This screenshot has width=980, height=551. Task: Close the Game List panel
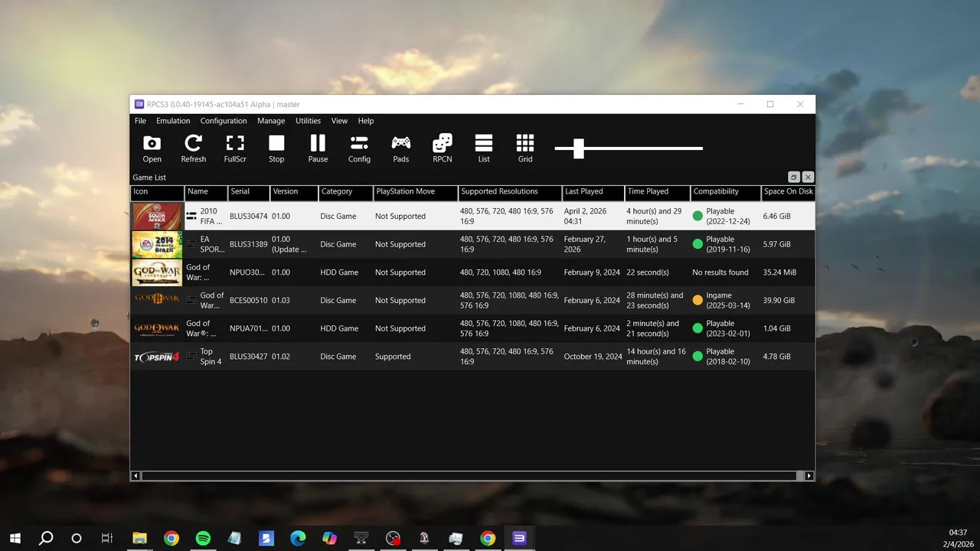808,177
